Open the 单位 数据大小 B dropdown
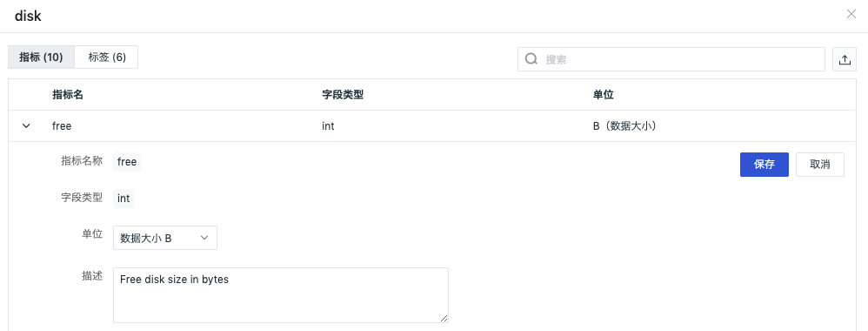The image size is (868, 331). (165, 237)
